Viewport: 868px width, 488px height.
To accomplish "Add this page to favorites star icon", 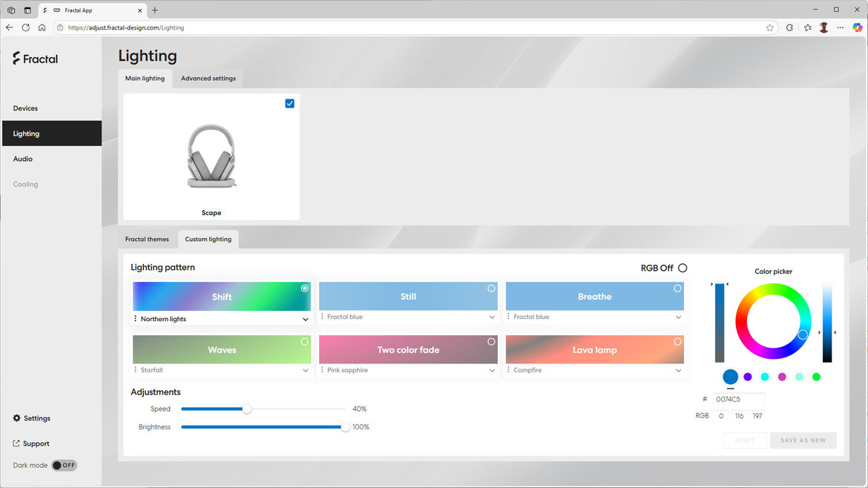I will [x=769, y=27].
